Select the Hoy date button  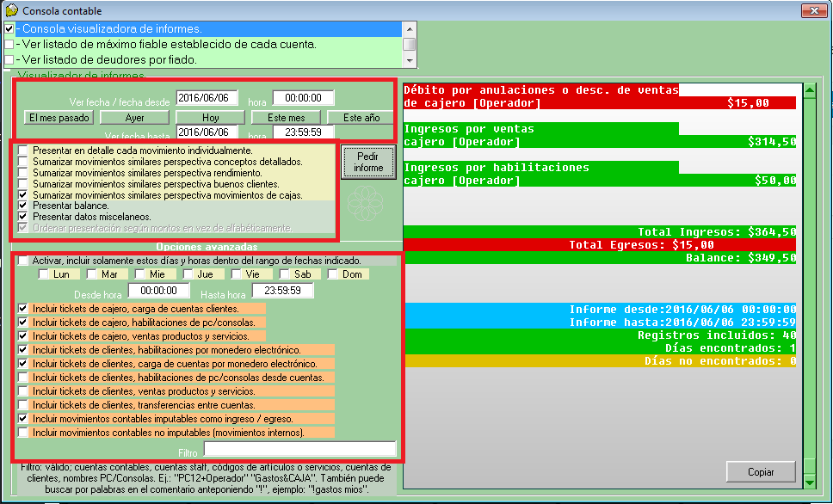click(210, 117)
